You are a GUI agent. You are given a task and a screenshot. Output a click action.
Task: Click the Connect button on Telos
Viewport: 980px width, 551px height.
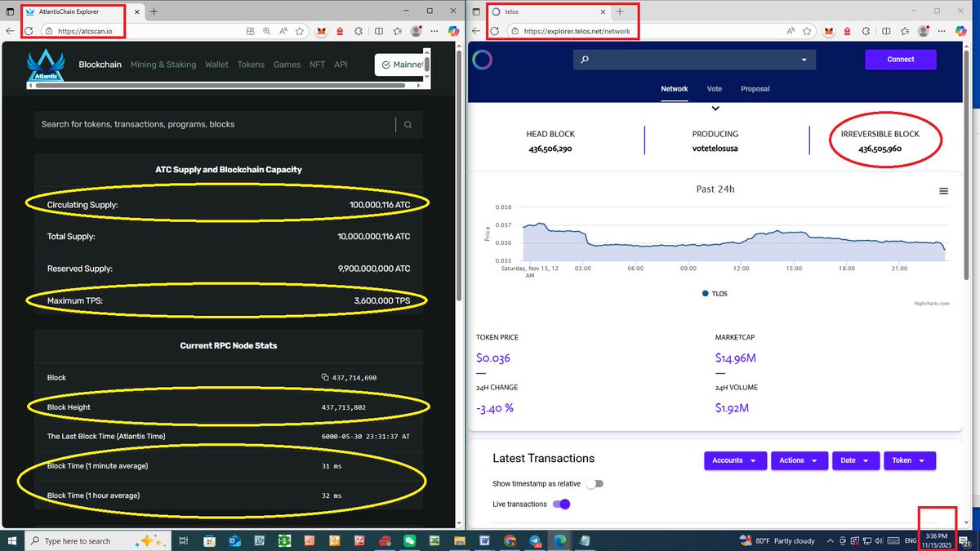tap(901, 60)
